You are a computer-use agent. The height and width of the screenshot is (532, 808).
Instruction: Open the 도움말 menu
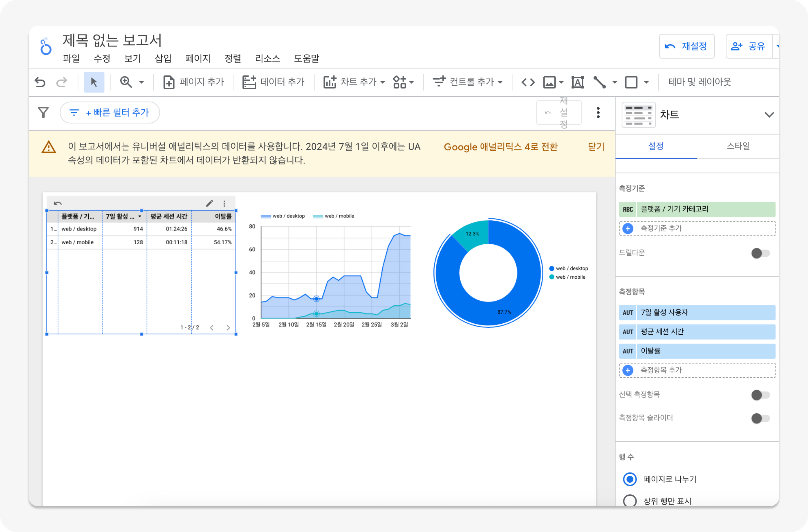306,58
